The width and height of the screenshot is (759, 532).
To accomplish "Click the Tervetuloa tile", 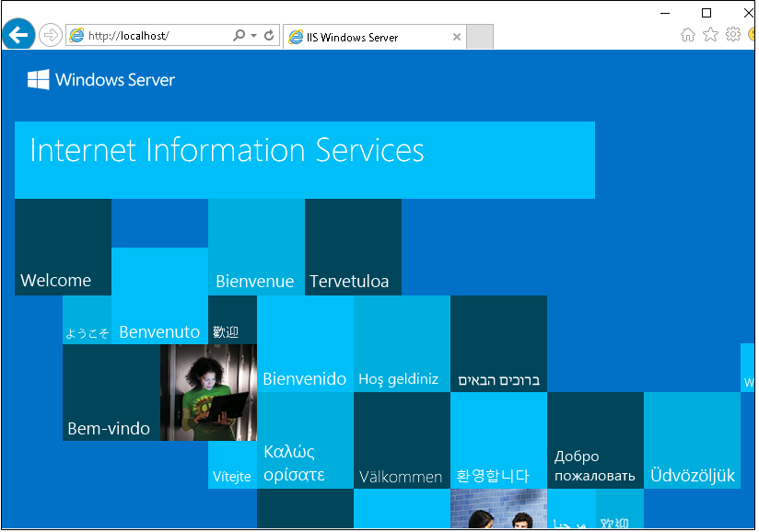I will (353, 247).
